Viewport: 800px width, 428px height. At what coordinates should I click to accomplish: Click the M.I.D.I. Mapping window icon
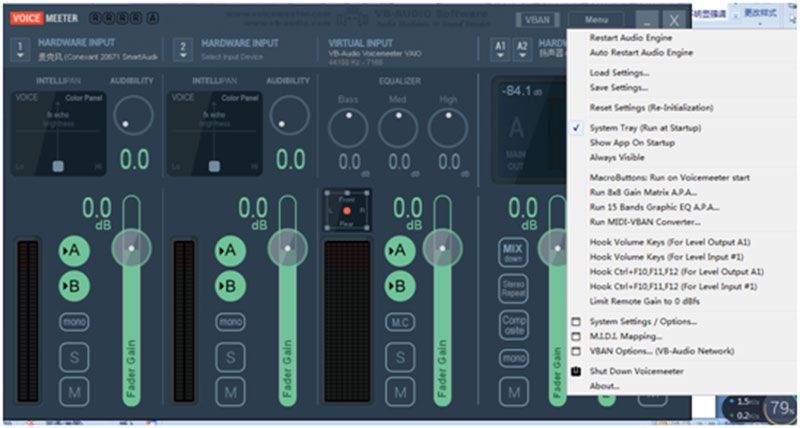pos(576,337)
